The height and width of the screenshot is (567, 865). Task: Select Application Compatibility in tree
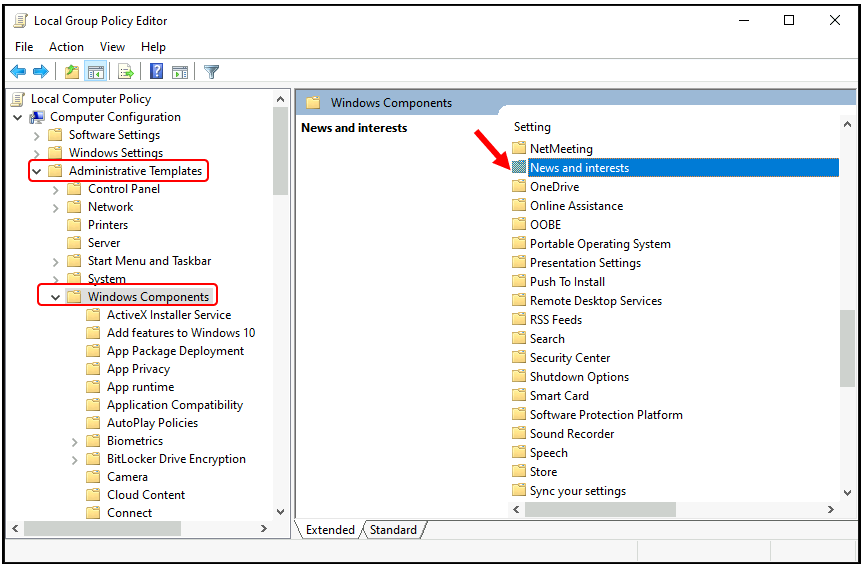[175, 405]
